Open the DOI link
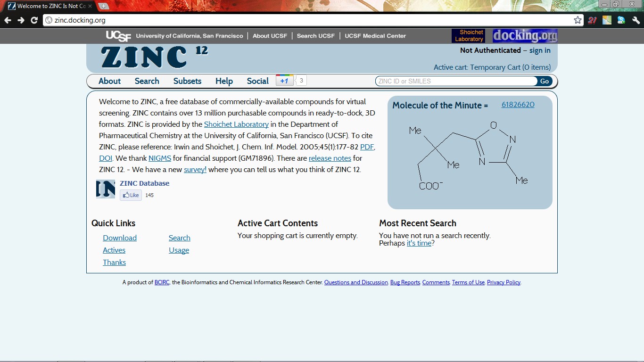Screen dimensions: 644x362 point(106,158)
